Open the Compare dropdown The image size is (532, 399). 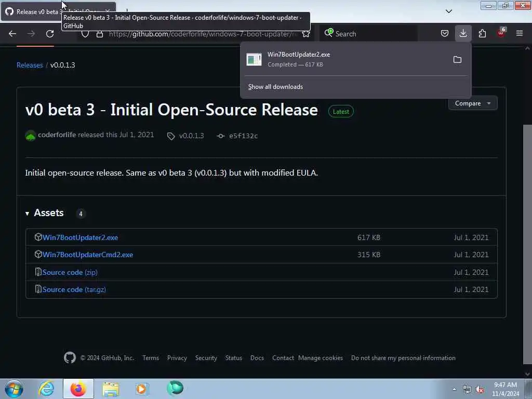coord(473,103)
